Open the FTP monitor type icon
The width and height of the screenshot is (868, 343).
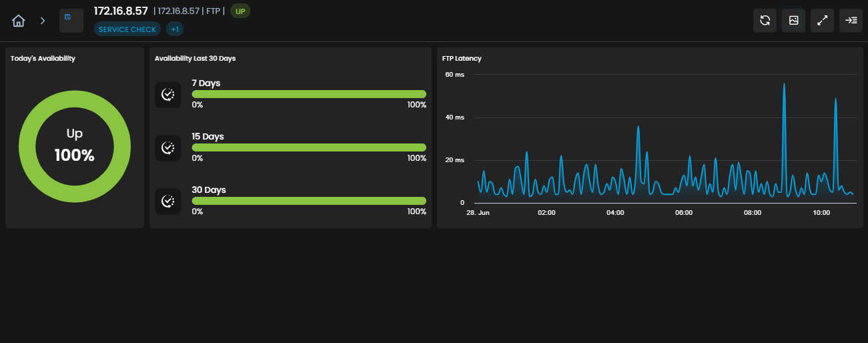[71, 21]
